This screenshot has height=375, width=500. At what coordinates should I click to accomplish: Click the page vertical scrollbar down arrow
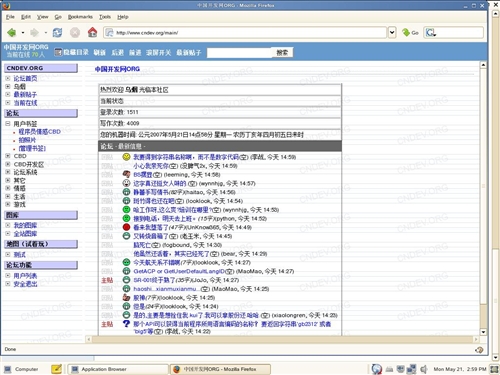click(483, 332)
